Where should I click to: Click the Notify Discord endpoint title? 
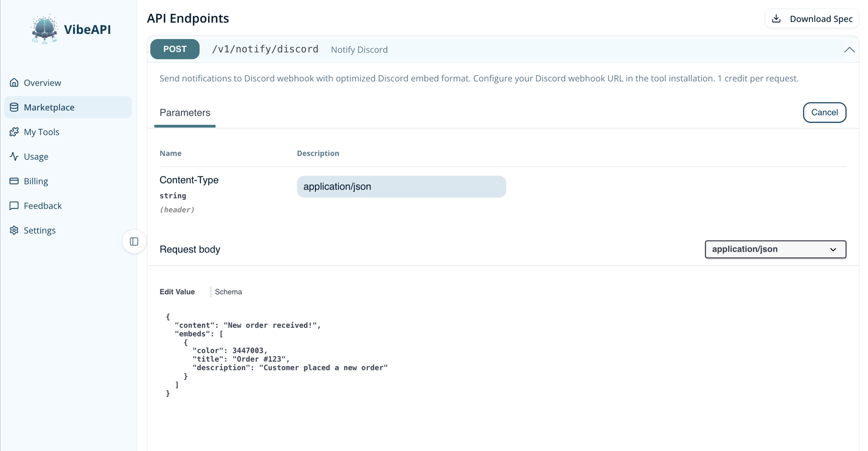(359, 49)
